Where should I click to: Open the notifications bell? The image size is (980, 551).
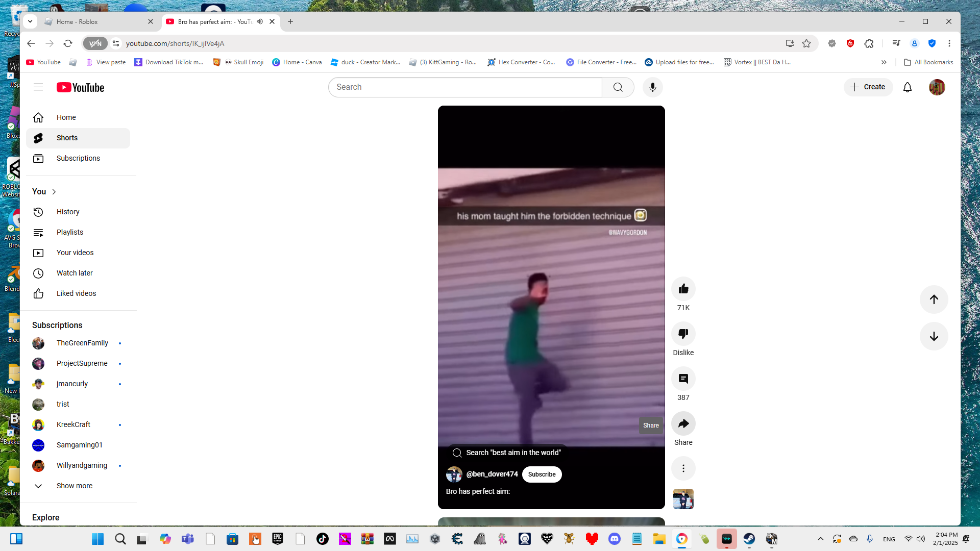(x=907, y=87)
